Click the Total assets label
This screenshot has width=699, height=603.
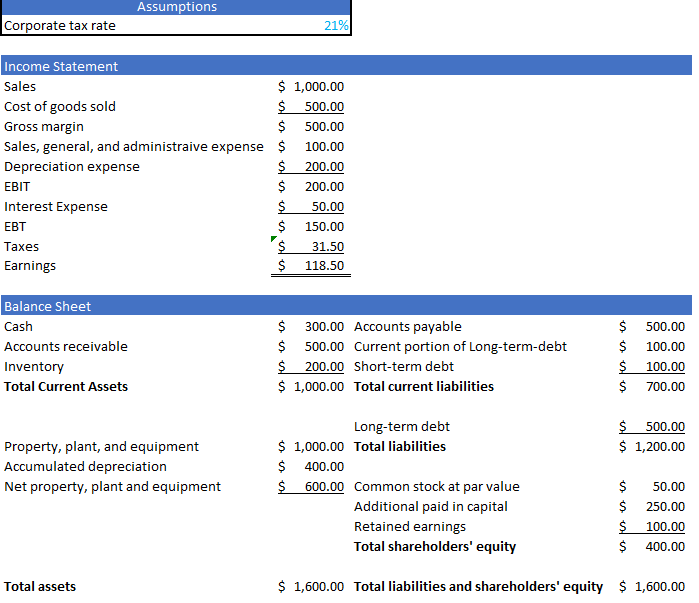(40, 587)
